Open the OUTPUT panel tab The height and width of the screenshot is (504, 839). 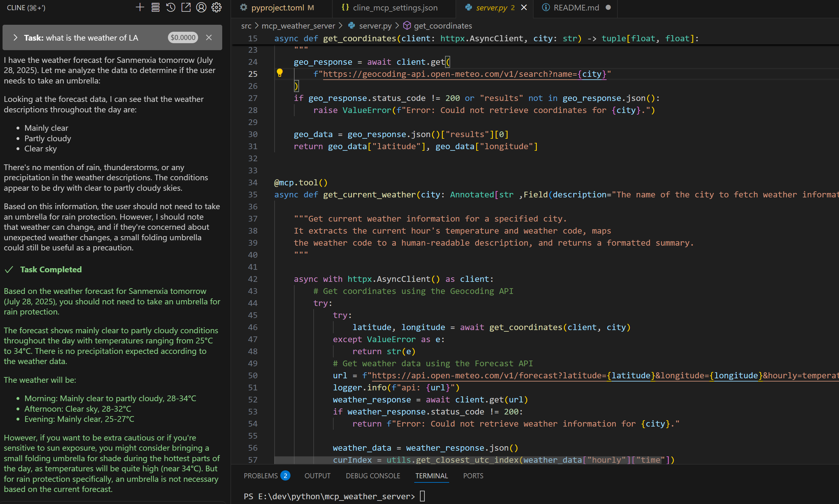point(317,476)
